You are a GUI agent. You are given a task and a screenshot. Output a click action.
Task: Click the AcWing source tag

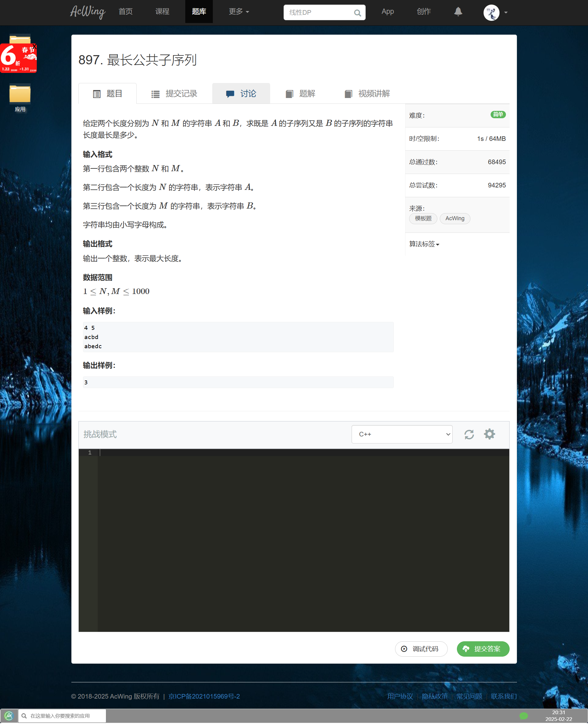point(454,218)
